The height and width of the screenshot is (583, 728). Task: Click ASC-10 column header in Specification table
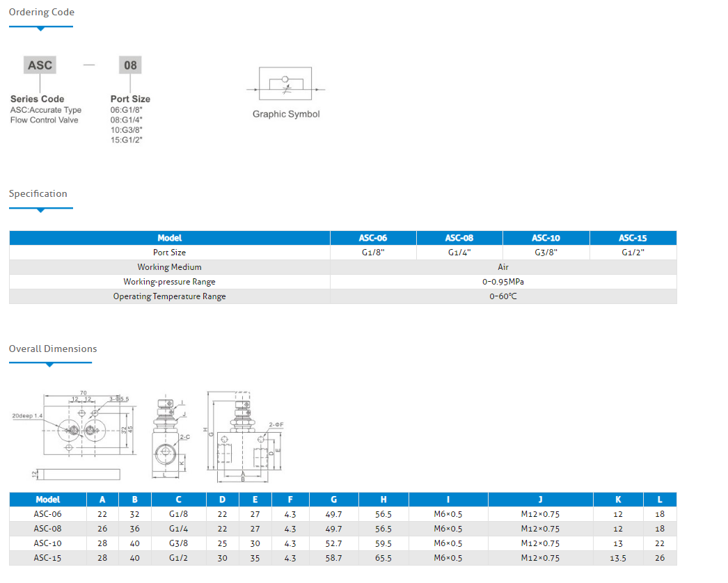tap(546, 238)
